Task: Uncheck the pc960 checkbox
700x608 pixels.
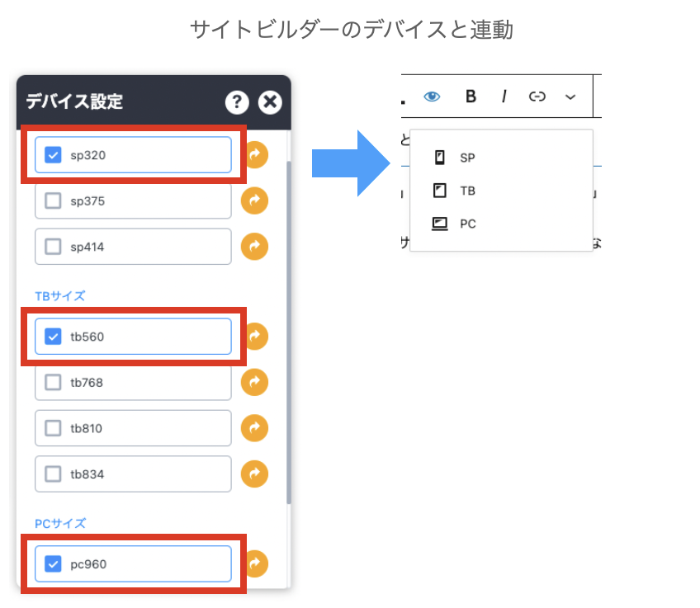Action: (54, 564)
